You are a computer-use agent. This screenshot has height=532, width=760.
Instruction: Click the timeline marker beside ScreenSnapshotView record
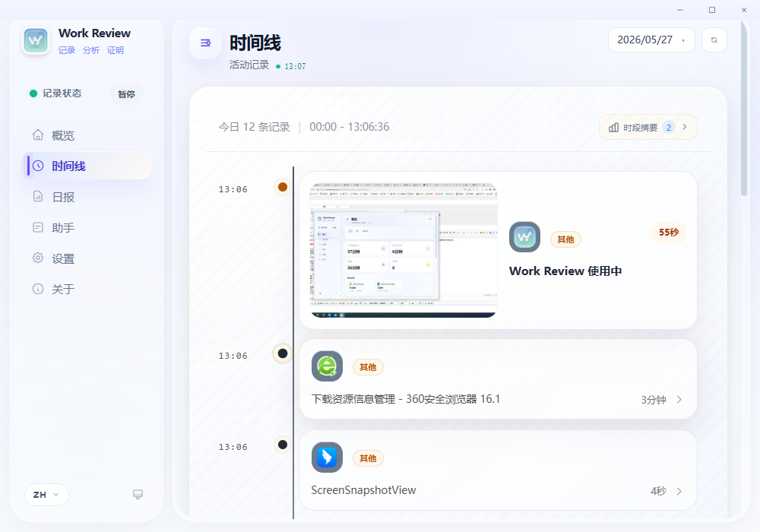coord(283,445)
